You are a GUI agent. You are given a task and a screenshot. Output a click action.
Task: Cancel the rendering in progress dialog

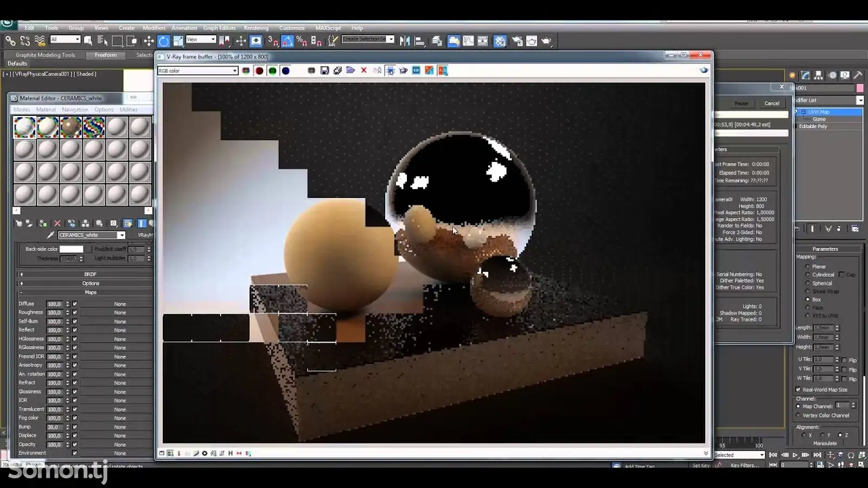pos(771,104)
